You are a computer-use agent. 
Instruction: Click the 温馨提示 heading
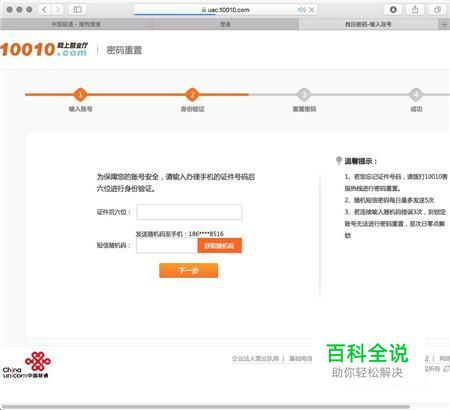pos(360,161)
